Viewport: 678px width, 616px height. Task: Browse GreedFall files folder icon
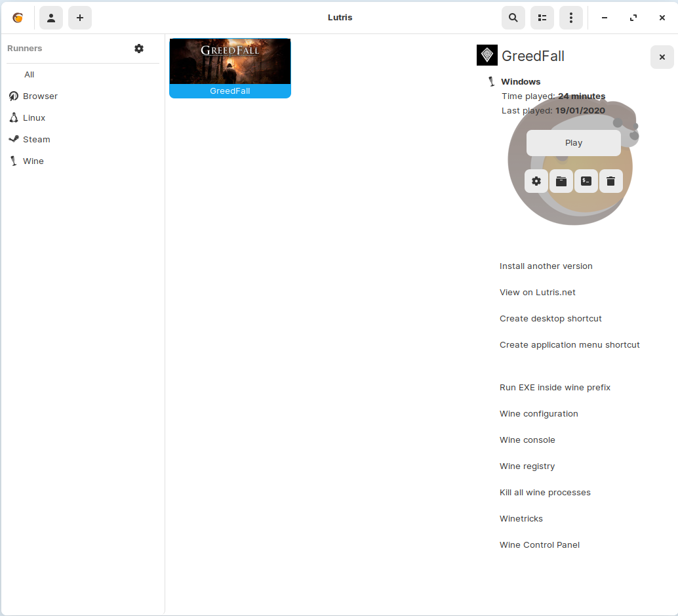561,181
